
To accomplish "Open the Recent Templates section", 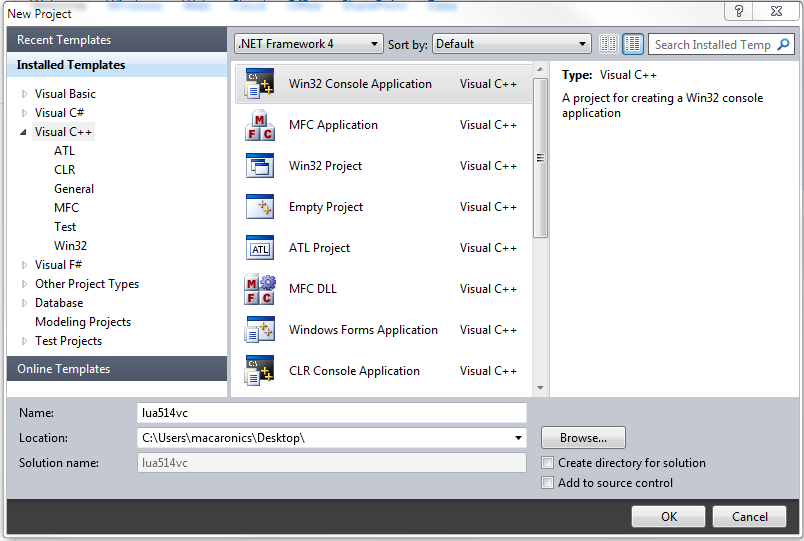I will click(117, 39).
